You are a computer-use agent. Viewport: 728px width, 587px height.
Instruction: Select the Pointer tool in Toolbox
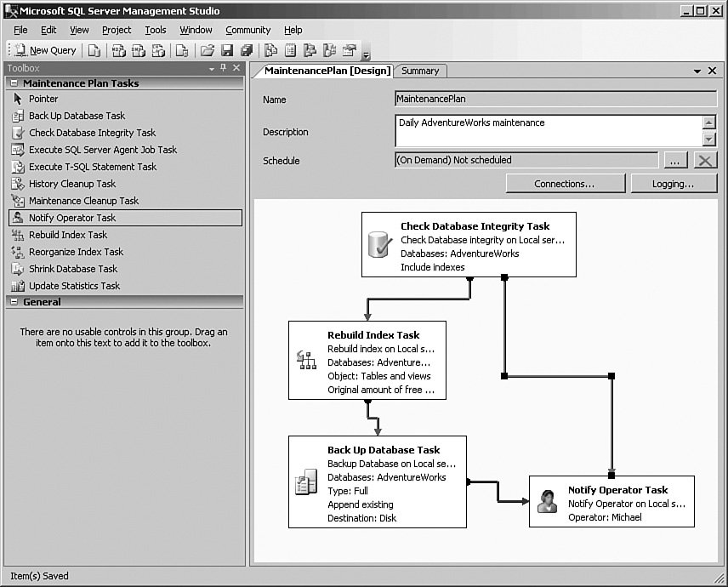[x=125, y=99]
